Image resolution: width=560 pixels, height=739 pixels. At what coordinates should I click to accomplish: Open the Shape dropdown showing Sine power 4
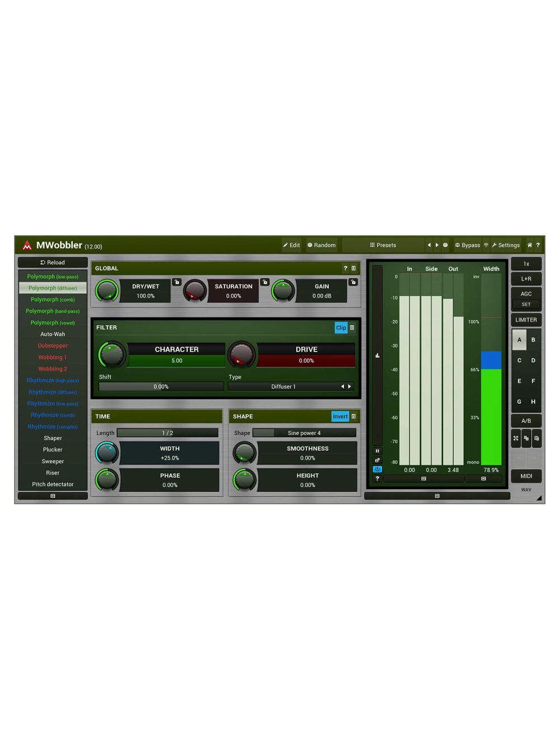click(305, 433)
